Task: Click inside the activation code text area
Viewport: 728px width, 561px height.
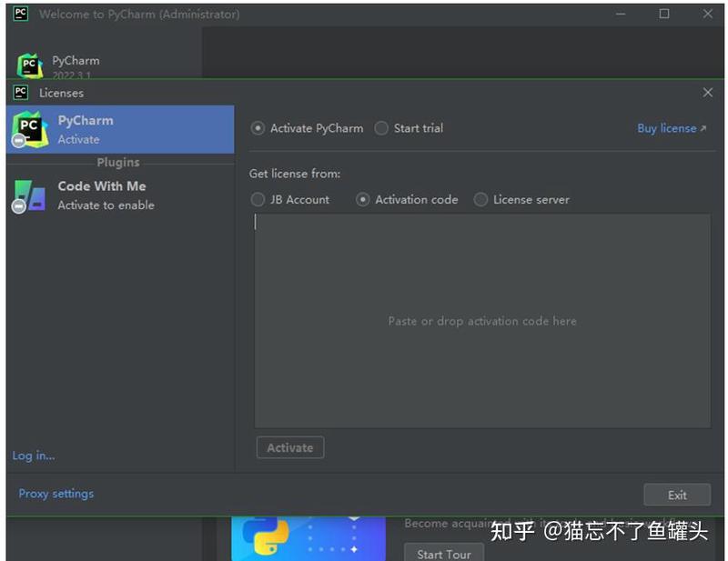Action: click(482, 321)
